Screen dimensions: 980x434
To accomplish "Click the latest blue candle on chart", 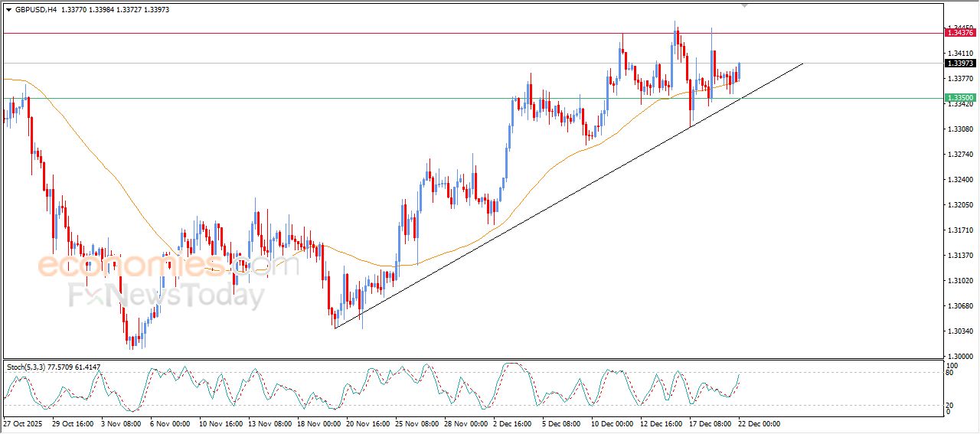I will tap(740, 70).
